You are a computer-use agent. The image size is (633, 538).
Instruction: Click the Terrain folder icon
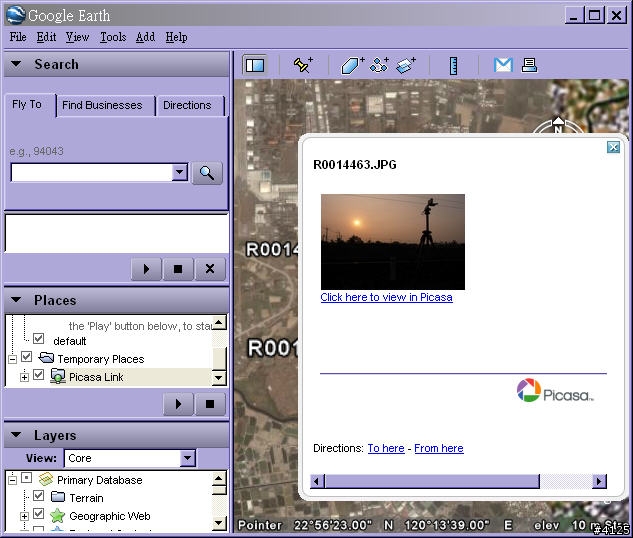click(x=58, y=496)
